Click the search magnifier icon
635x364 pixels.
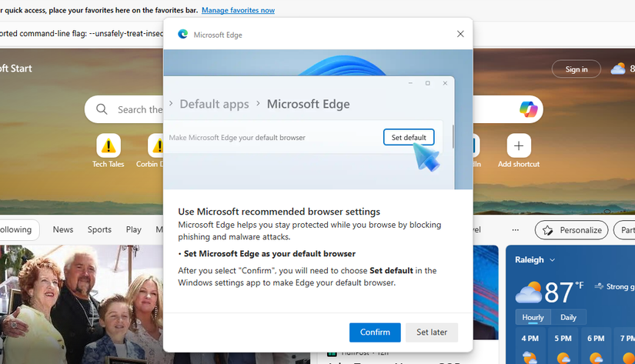tap(102, 109)
